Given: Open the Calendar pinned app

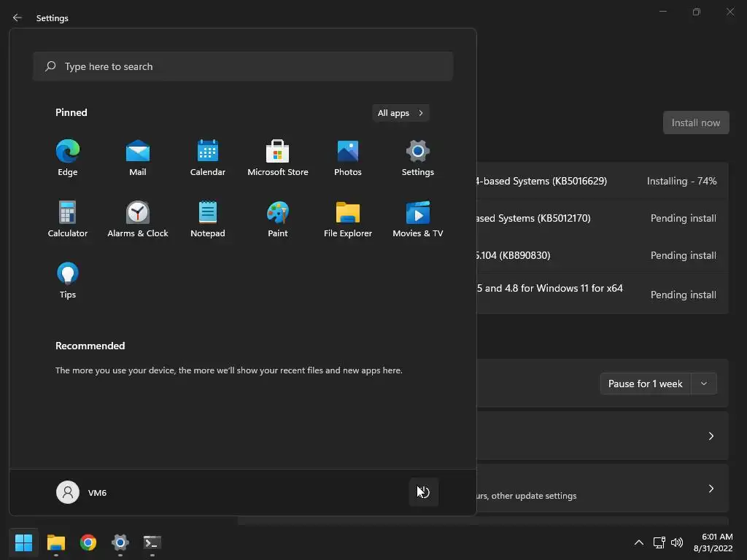Looking at the screenshot, I should (x=208, y=158).
